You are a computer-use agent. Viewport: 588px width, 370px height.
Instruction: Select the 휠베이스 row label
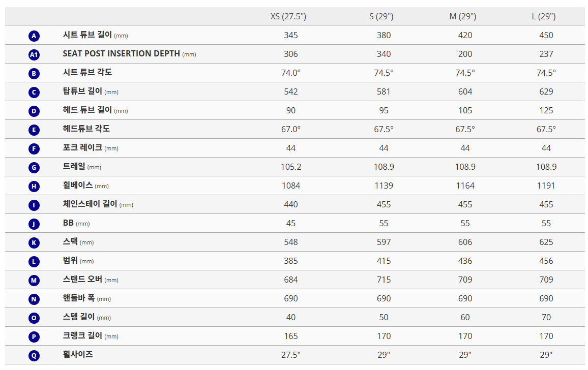78,186
